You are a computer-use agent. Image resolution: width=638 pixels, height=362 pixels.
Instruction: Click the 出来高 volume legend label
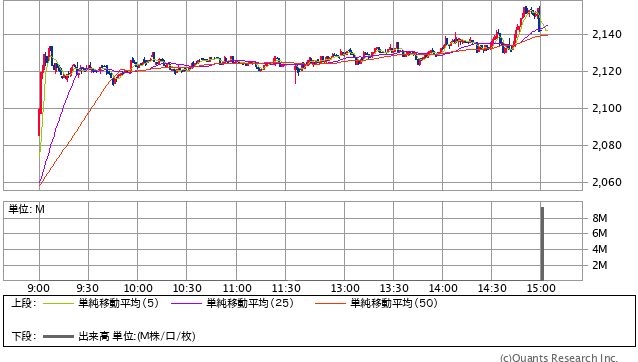point(94,336)
